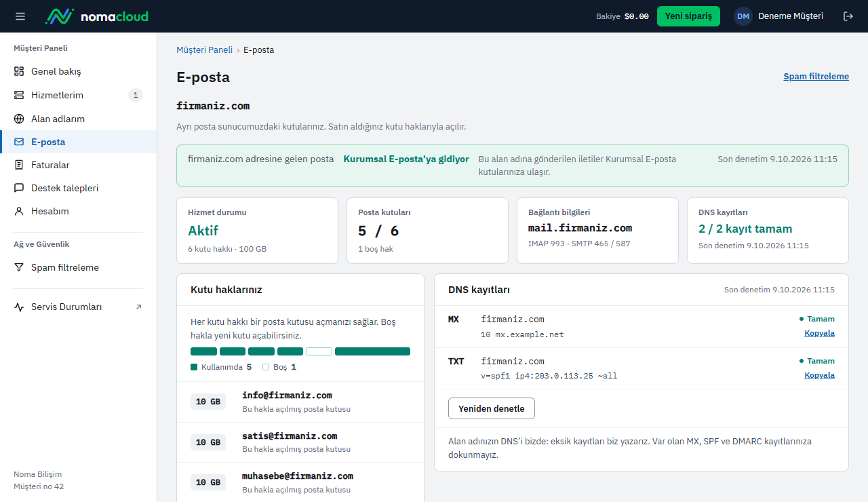Image resolution: width=868 pixels, height=502 pixels.
Task: Click the v=spf1 ip4:203.0.113.25 ~all value
Action: [x=549, y=376]
